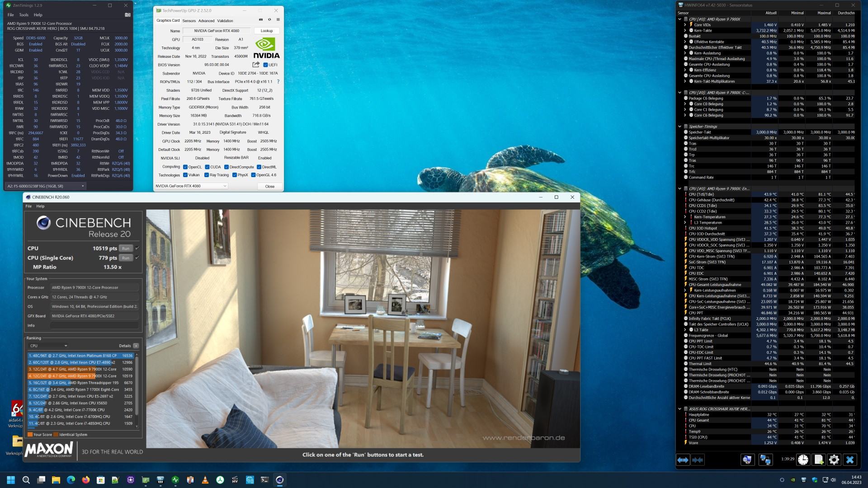The image size is (868, 488).
Task: Run the Cinebench CPU multi-core test
Action: coord(126,249)
